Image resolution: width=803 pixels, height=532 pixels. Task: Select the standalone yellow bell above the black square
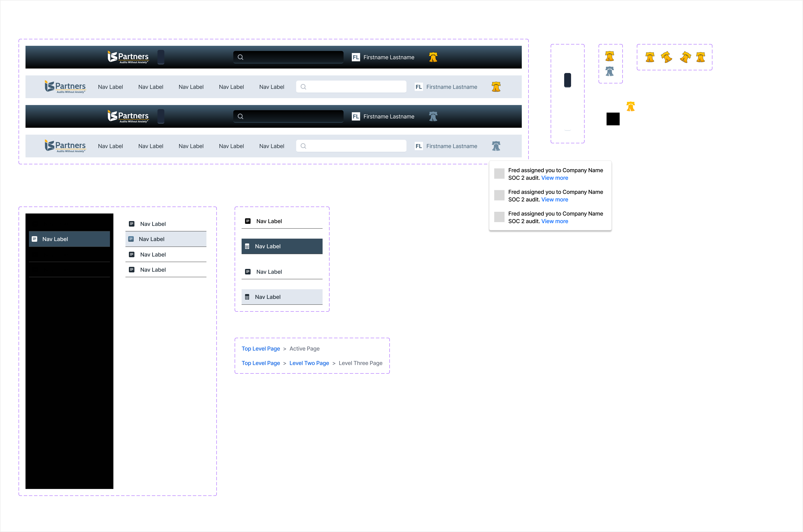click(x=631, y=107)
